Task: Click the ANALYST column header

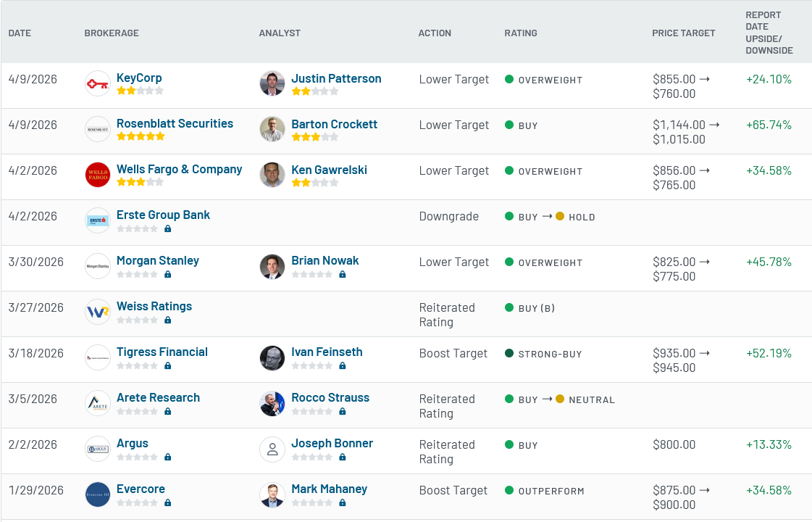Action: 280,33
